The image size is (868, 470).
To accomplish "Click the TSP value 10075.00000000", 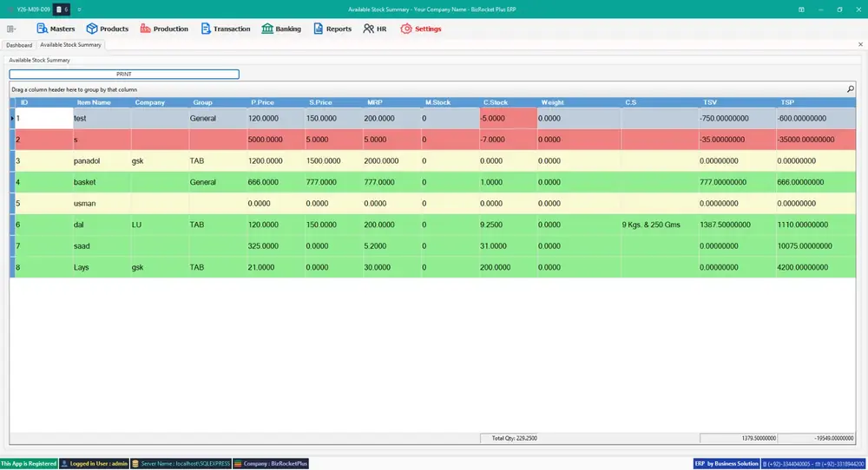I will [816, 246].
